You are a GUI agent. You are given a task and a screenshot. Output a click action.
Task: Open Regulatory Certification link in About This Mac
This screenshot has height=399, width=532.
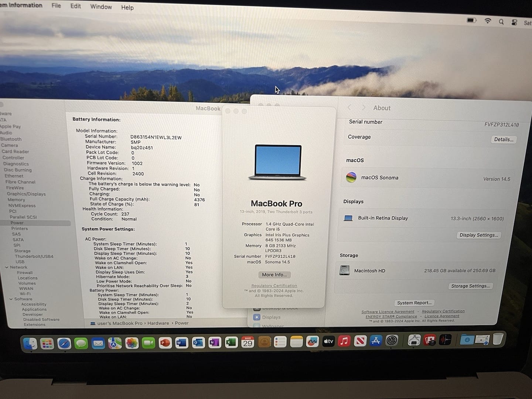pyautogui.click(x=274, y=286)
